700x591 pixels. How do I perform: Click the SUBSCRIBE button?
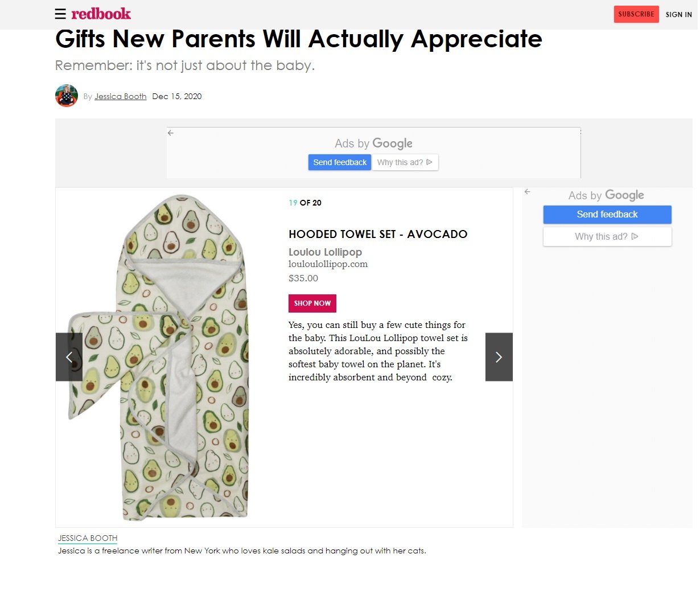tap(636, 14)
